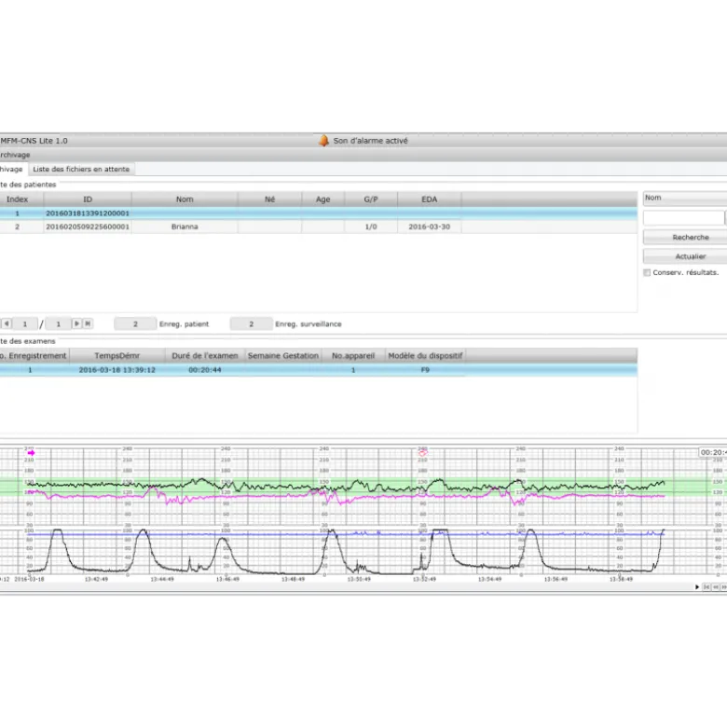
Task: Toggle Conserv. résultats checkbox
Action: (x=647, y=272)
